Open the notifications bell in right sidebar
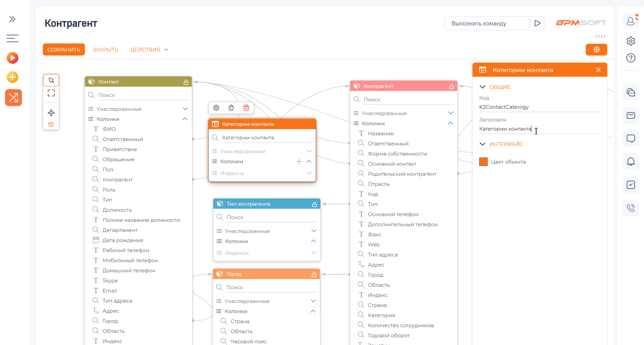 (631, 162)
